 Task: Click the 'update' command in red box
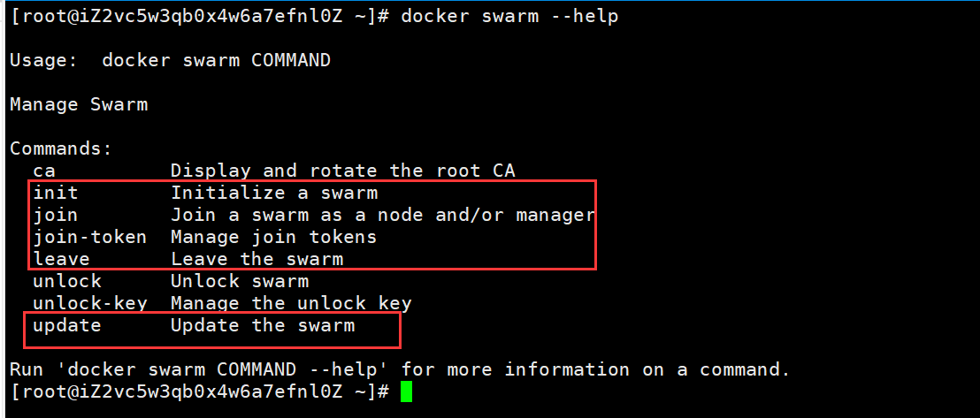pyautogui.click(x=67, y=325)
